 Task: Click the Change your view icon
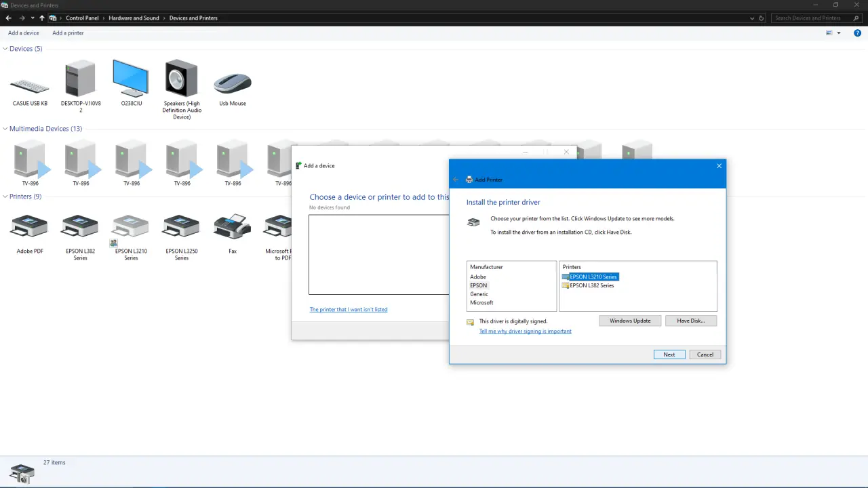pos(829,33)
